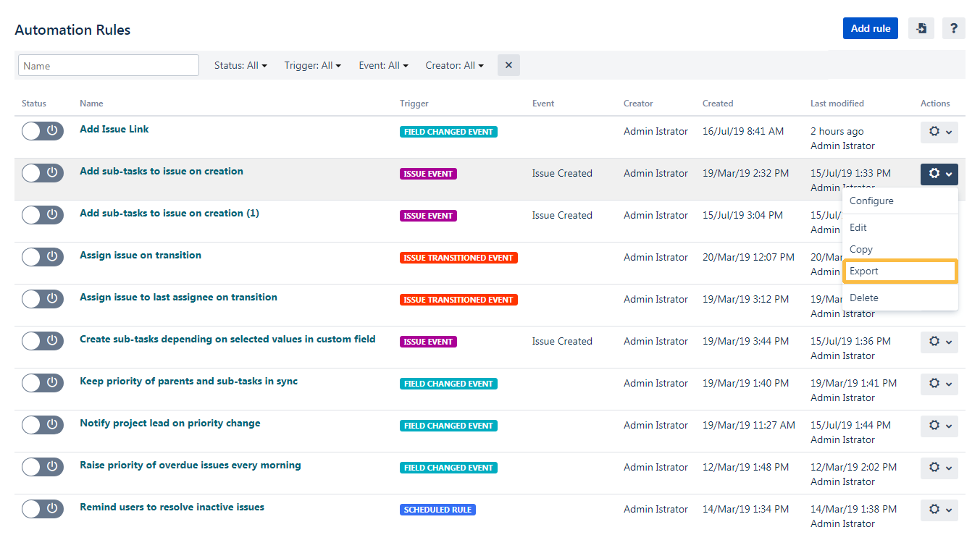980x535 pixels.
Task: Clear filters with the X icon
Action: [508, 65]
